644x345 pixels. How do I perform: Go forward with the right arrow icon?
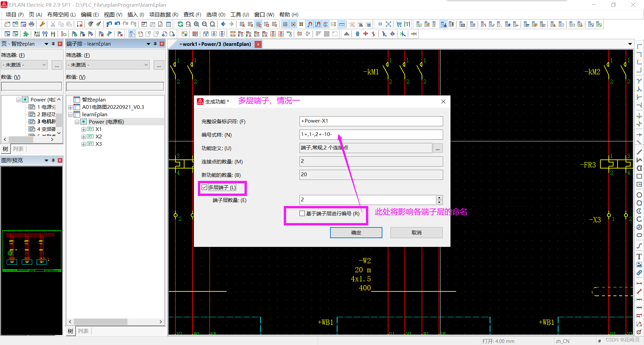[x=231, y=24]
